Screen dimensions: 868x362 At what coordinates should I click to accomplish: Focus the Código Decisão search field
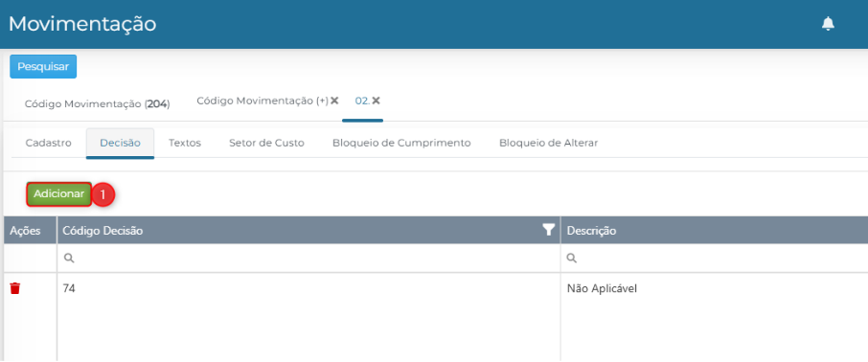click(x=308, y=258)
